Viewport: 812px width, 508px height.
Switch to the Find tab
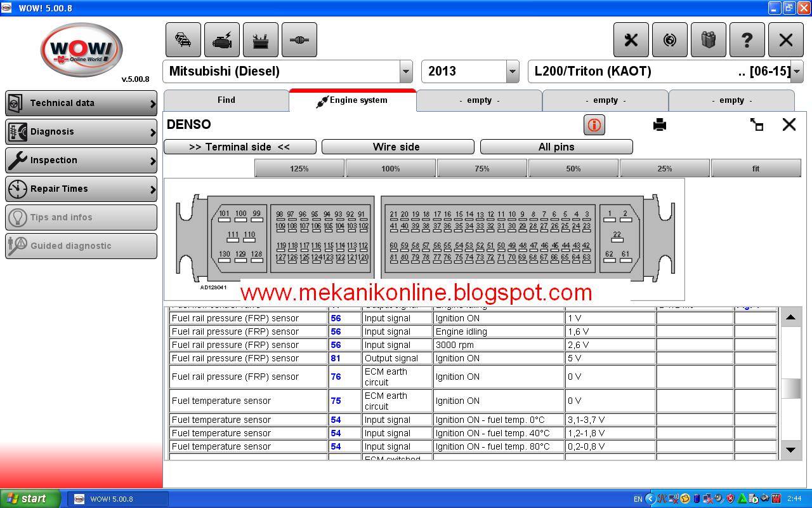point(226,100)
